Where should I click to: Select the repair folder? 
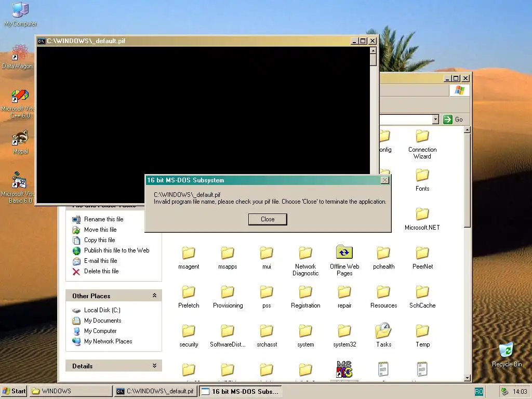click(344, 297)
